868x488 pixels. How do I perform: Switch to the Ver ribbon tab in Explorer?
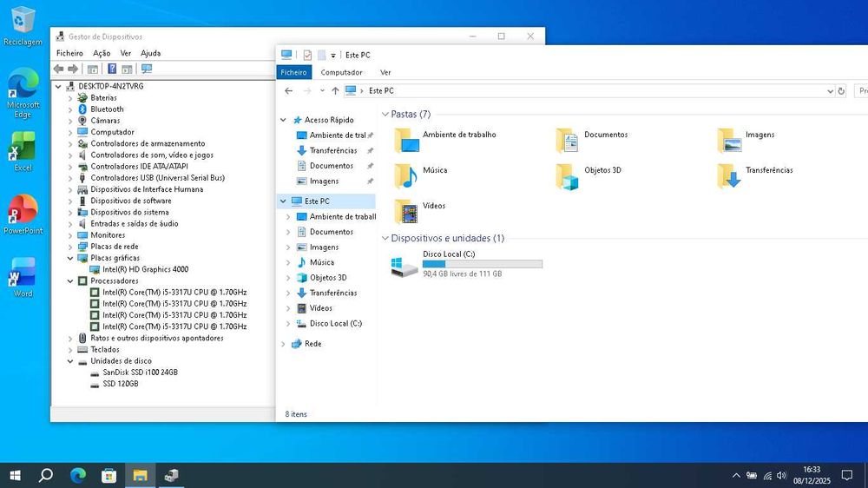click(385, 73)
